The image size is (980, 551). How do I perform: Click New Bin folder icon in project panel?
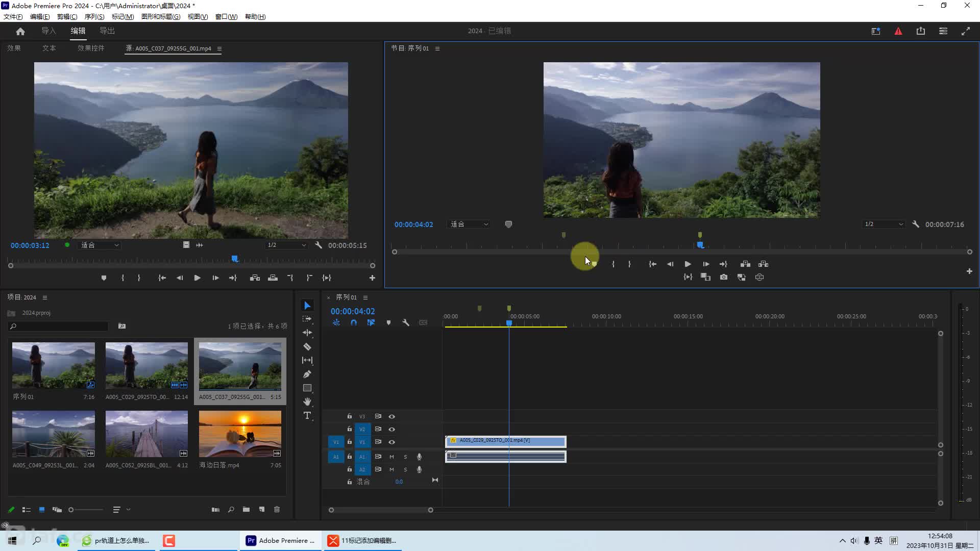click(x=246, y=509)
